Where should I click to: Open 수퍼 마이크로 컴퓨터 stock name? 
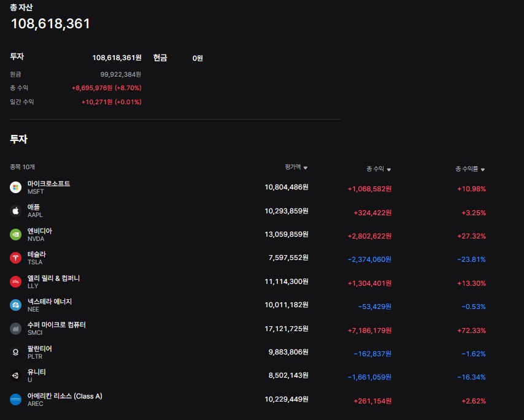[x=56, y=325]
